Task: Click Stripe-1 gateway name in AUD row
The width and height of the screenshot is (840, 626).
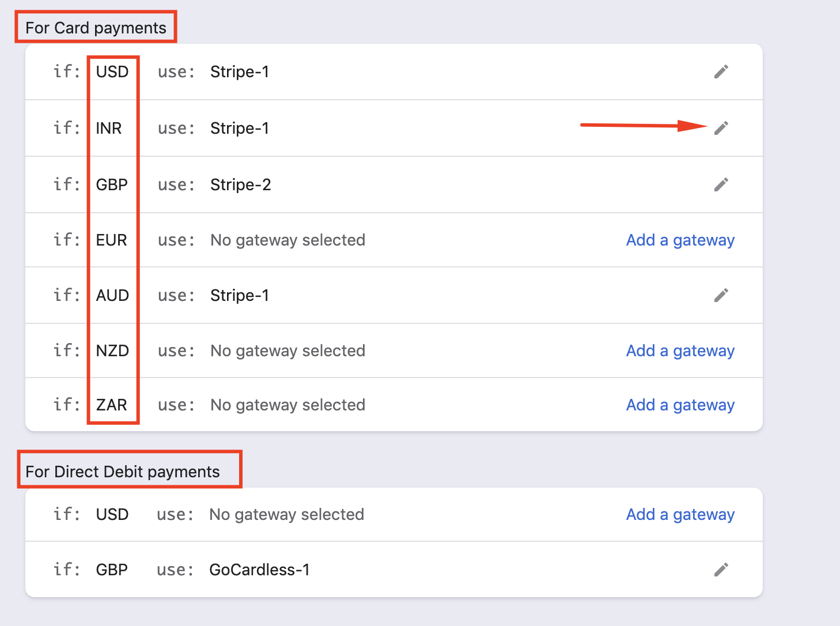Action: (x=240, y=296)
